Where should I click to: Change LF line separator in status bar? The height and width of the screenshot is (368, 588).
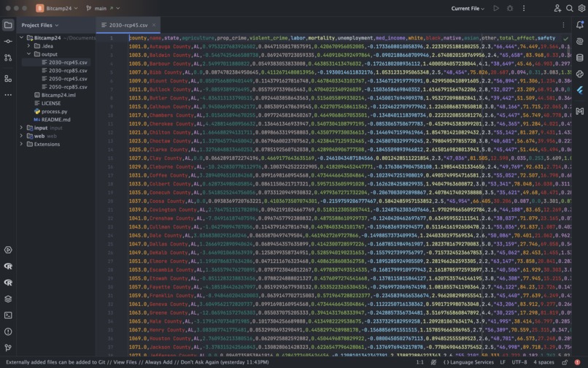503,362
